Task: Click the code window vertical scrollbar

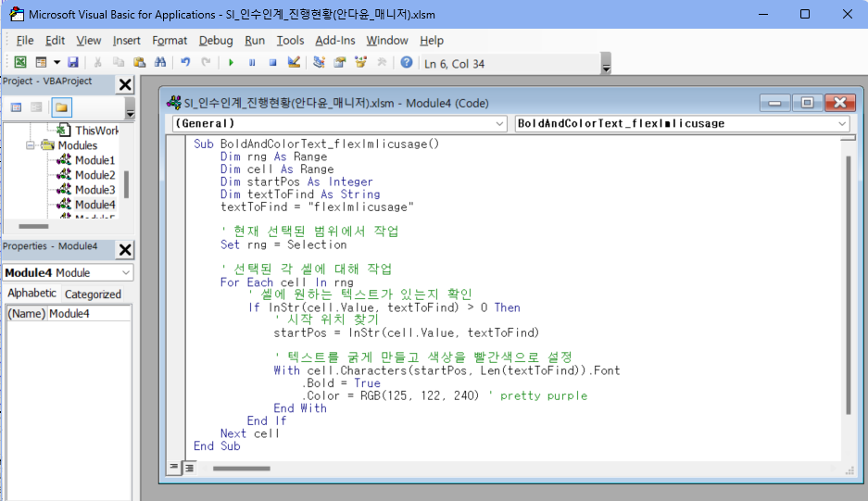Action: tap(848, 285)
